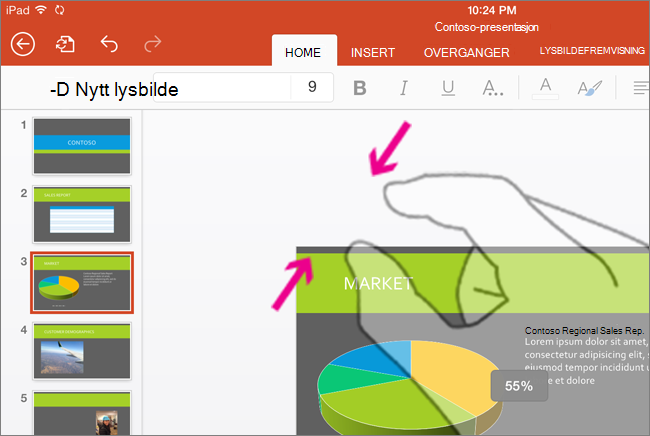
Task: Open the OVERGANGER tab
Action: click(466, 53)
